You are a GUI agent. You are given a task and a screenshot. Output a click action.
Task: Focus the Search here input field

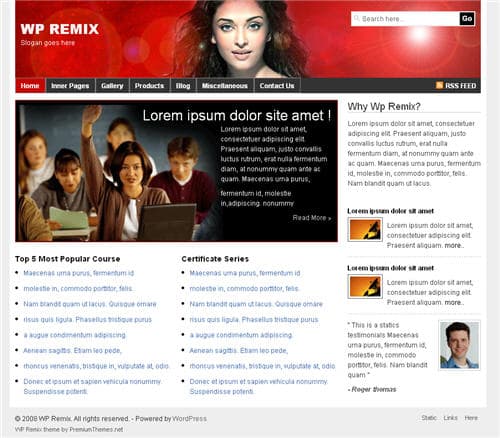pyautogui.click(x=405, y=19)
